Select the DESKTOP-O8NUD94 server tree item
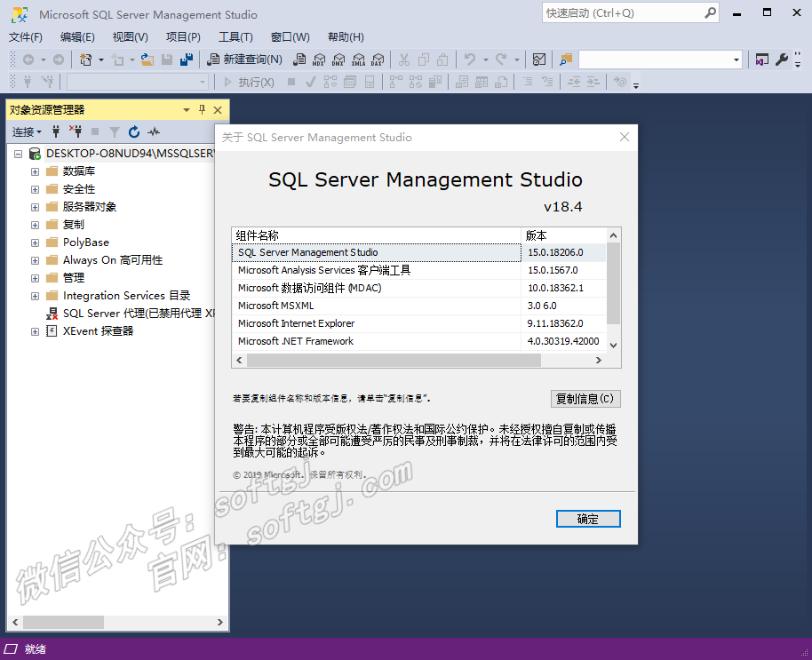Screen dimensions: 812x660 click(x=130, y=154)
